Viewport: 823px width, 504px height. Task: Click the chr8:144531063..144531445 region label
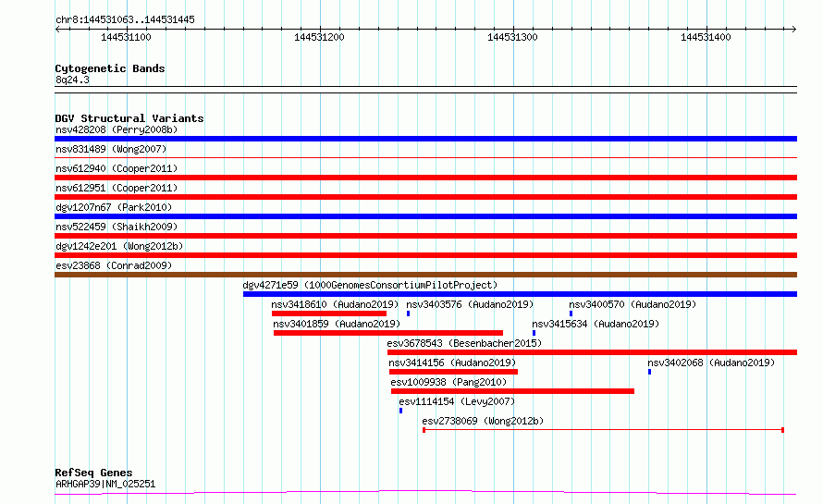click(126, 20)
